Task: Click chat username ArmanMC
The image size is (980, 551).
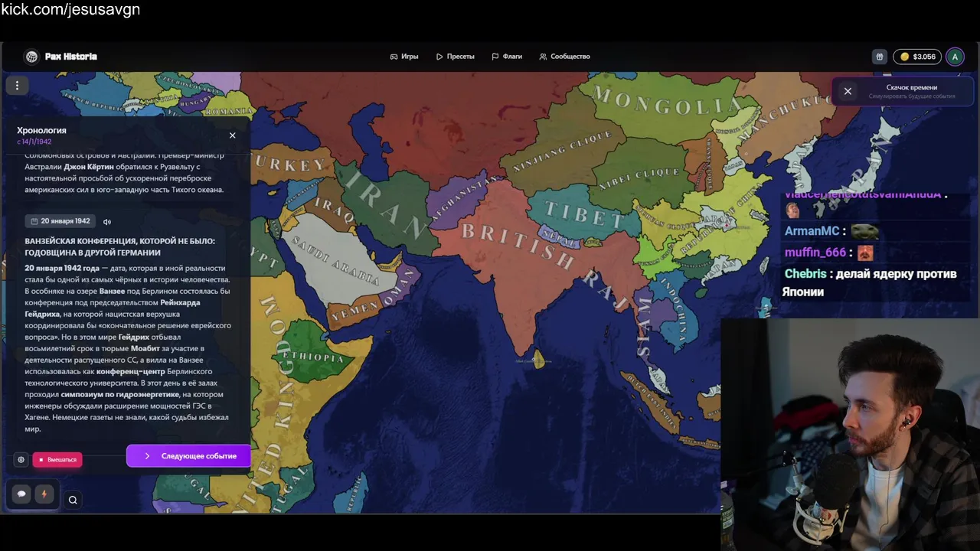Action: point(812,230)
